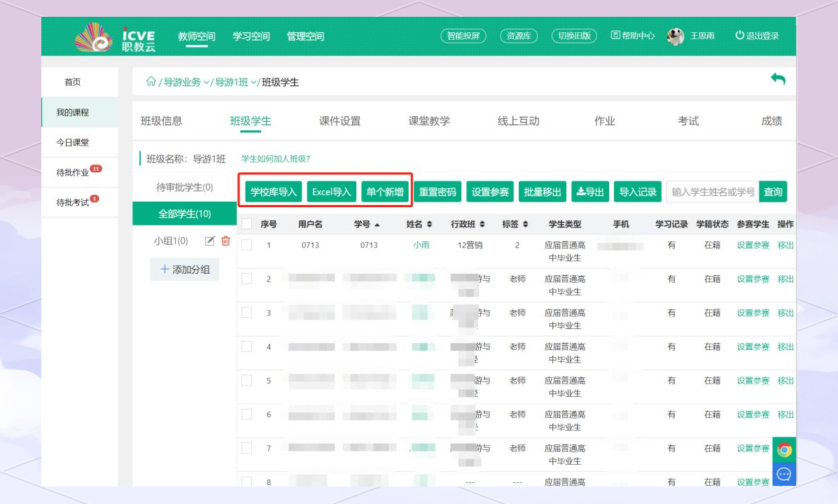Click the 批量移出 button
The height and width of the screenshot is (504, 838).
tap(543, 192)
